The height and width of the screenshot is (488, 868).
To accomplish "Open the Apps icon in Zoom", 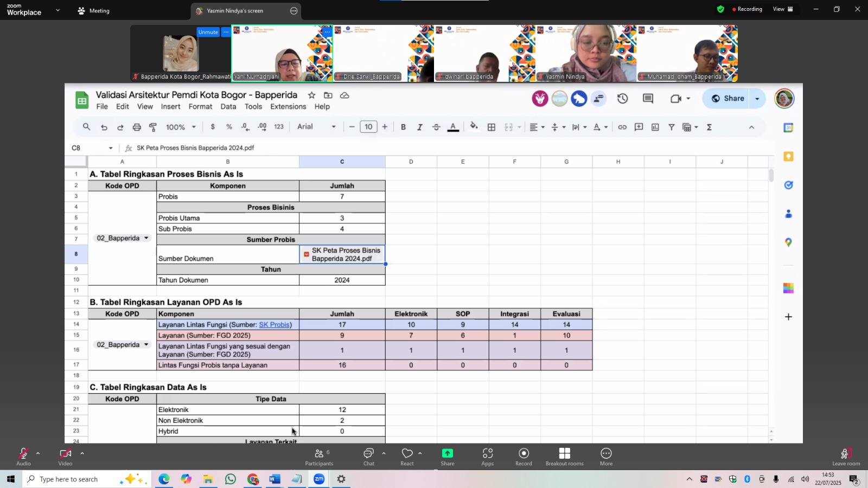I will coord(488,457).
